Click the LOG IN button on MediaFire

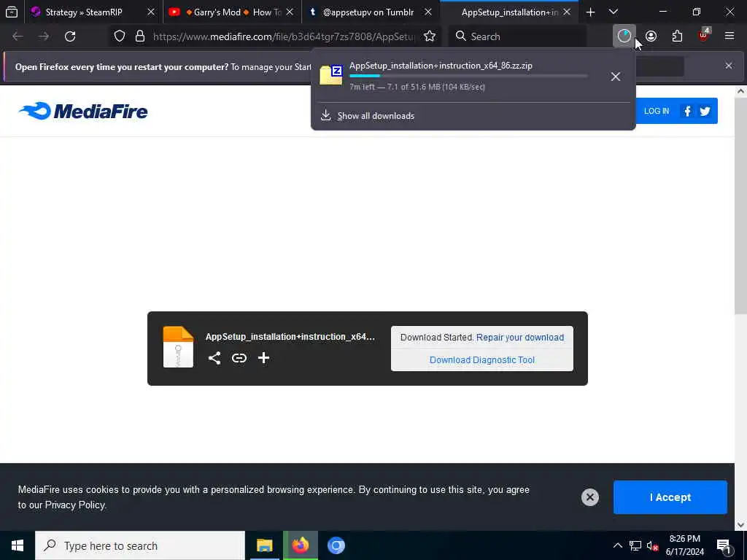[657, 111]
